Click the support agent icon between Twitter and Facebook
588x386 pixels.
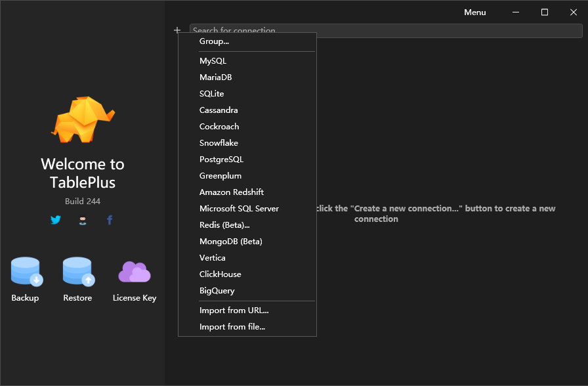click(83, 221)
